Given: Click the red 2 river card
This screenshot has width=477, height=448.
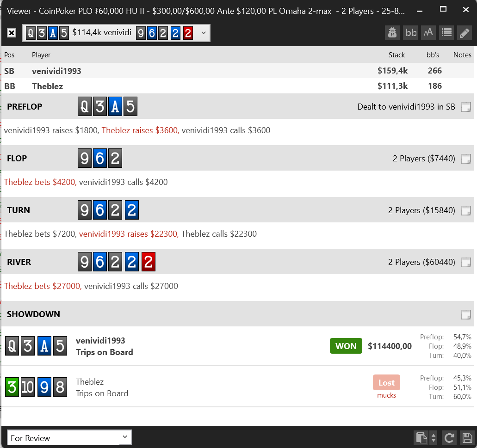Looking at the screenshot, I should coord(149,261).
